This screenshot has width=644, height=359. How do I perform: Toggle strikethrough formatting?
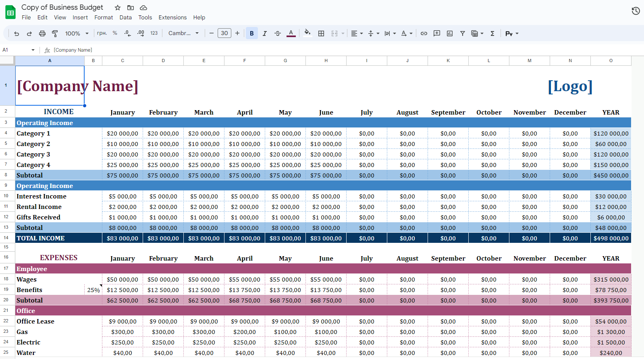click(x=278, y=33)
